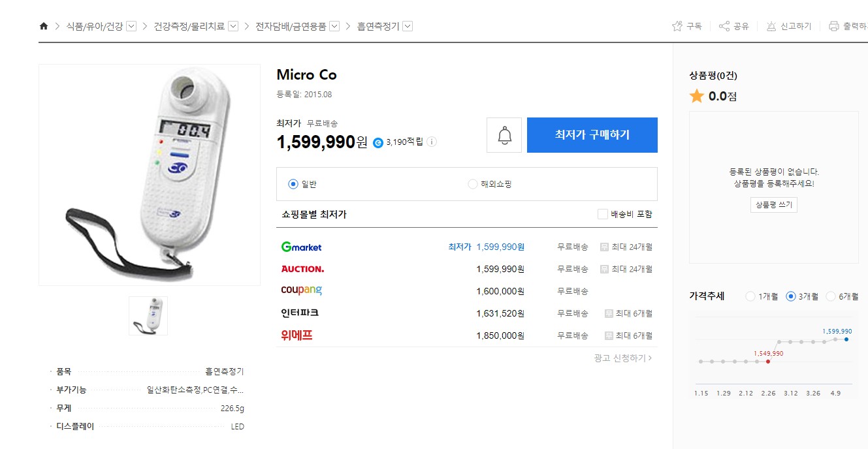Click the price alert bell icon
Screen dimensions: 868x449
tap(505, 135)
